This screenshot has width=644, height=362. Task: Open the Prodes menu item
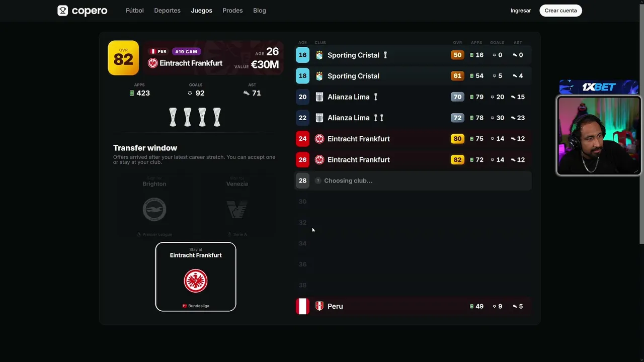[232, 11]
